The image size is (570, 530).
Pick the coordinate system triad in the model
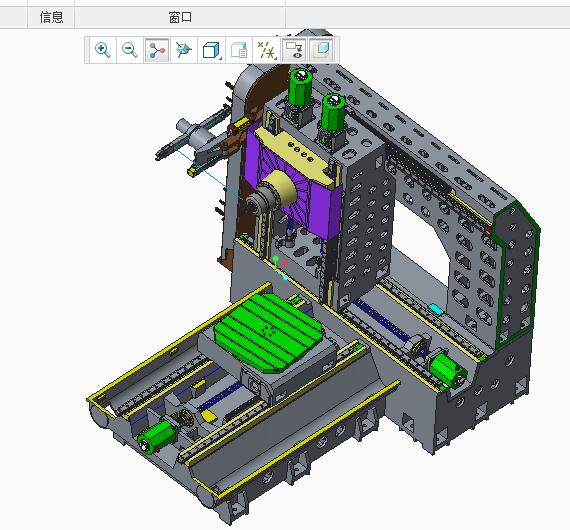280,268
